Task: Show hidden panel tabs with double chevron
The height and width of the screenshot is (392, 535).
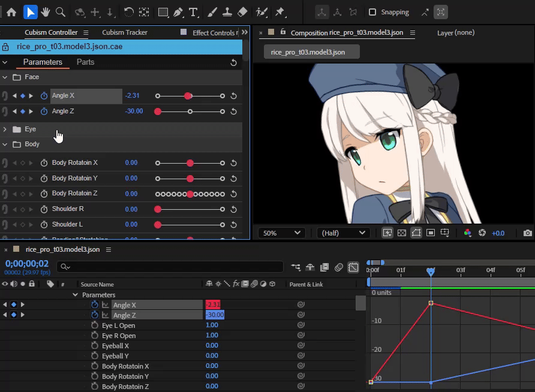Action: [x=245, y=32]
